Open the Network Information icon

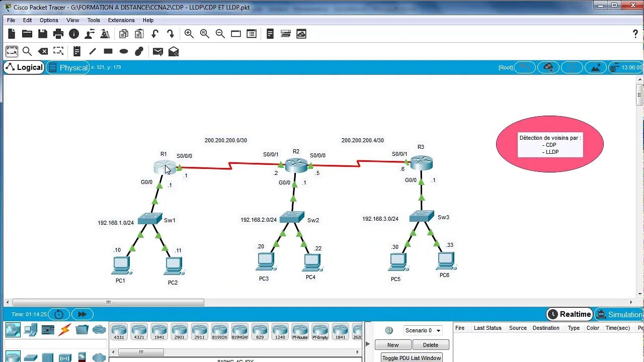(74, 34)
